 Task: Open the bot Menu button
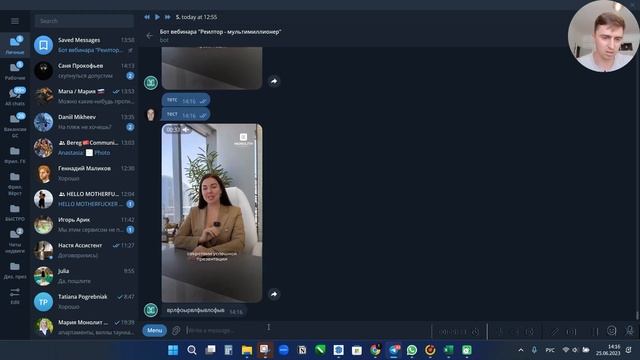pos(155,330)
